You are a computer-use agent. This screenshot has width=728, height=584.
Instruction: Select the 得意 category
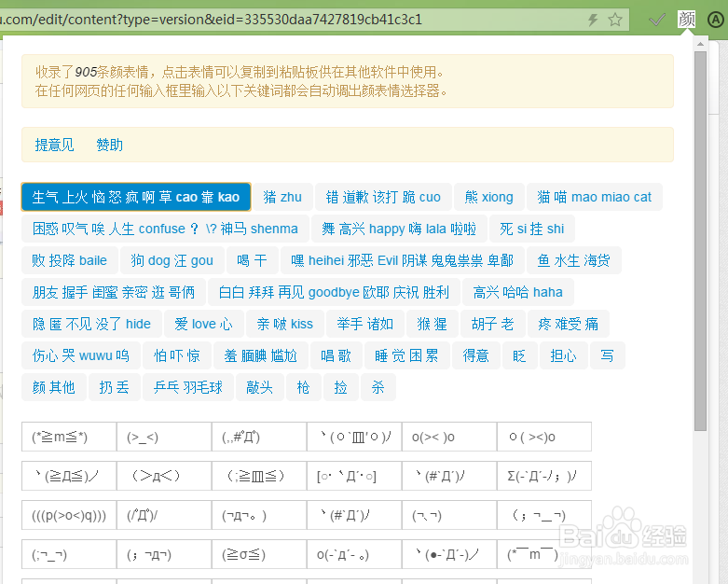tap(476, 355)
